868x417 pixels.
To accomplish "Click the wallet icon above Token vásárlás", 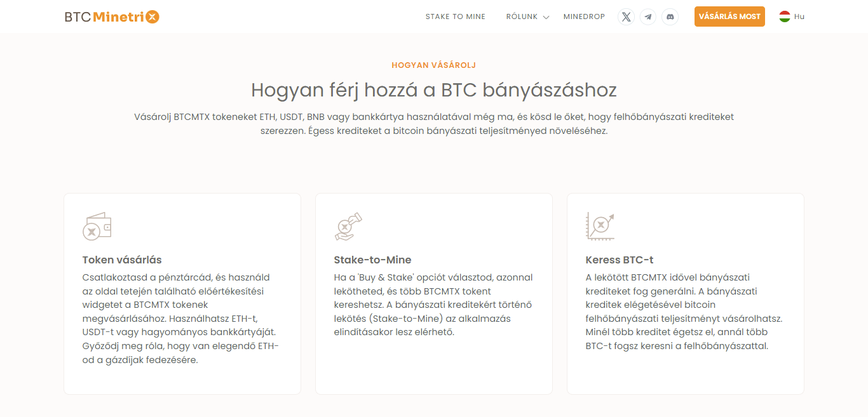I will click(x=97, y=226).
